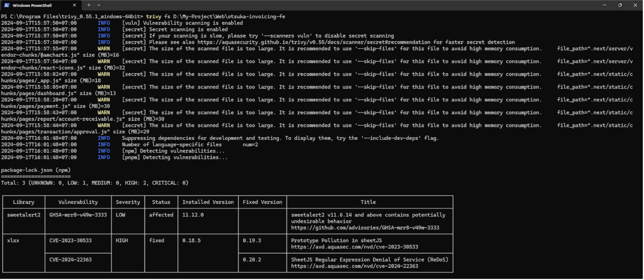Close the Windows PowerShell tab
644x280 pixels.
pyautogui.click(x=74, y=5)
